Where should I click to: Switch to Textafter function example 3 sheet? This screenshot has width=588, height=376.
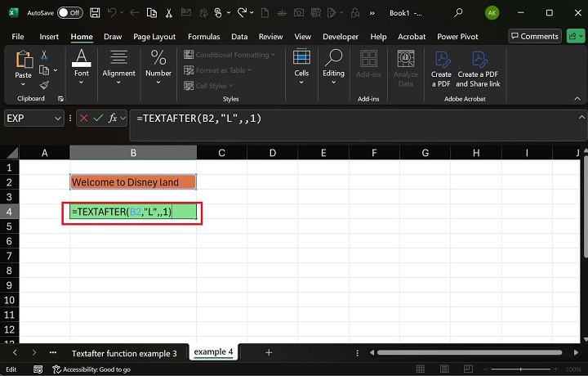(x=123, y=353)
